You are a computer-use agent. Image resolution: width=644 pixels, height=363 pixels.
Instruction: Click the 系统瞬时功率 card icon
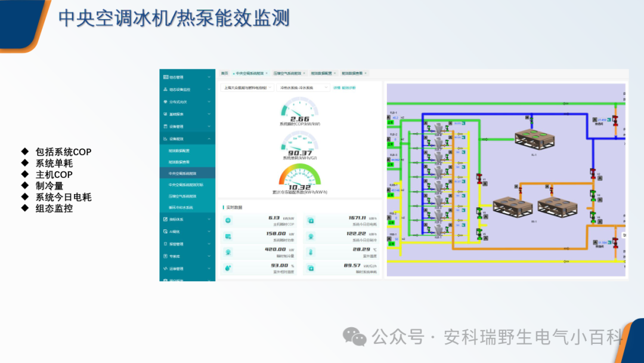tap(228, 236)
